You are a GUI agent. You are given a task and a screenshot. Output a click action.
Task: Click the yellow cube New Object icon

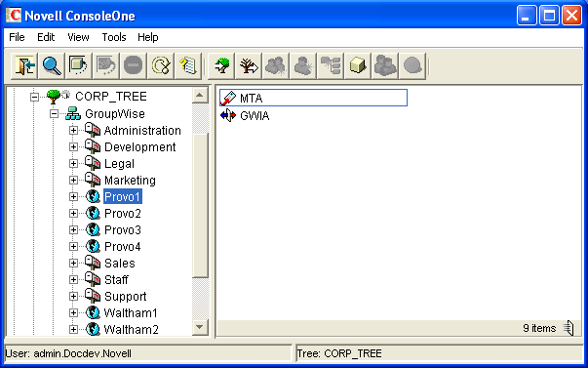[x=358, y=65]
